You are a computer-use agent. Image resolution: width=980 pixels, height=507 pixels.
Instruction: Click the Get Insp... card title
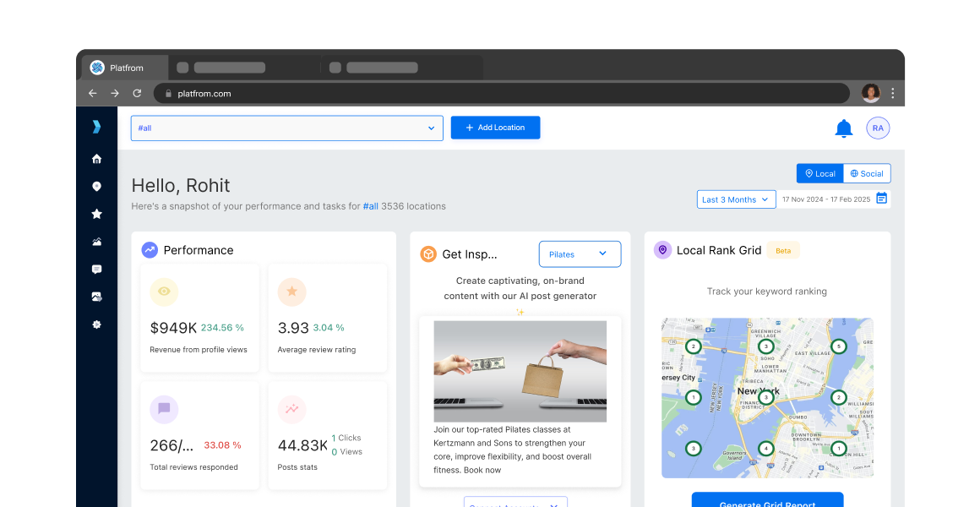coord(470,253)
